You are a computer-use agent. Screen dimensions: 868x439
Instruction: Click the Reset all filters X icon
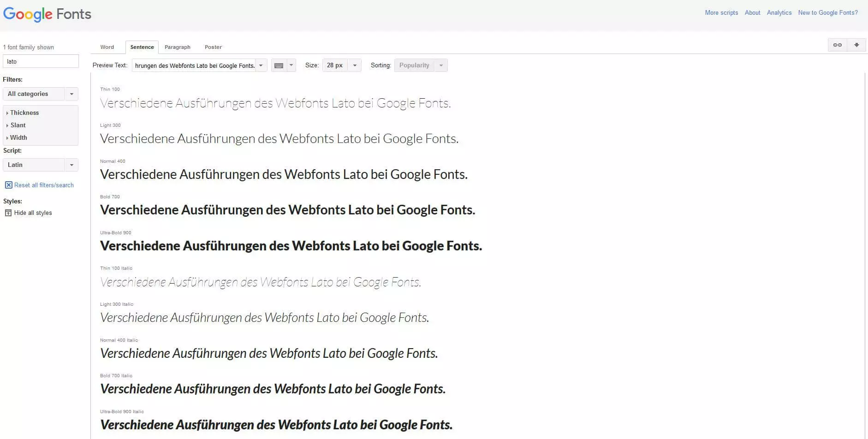coord(8,185)
